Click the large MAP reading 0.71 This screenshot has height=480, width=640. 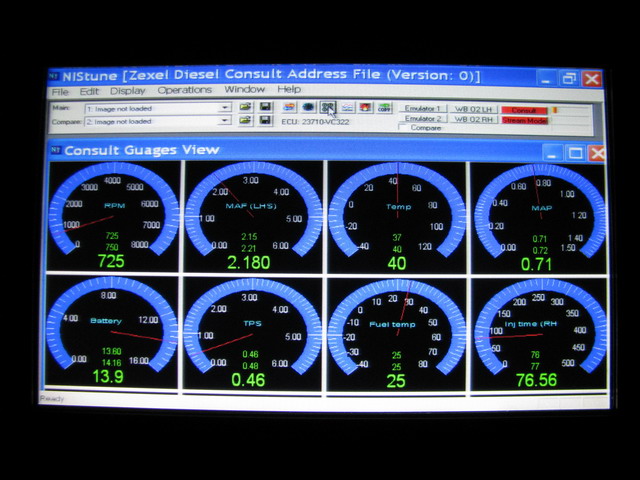(x=536, y=264)
